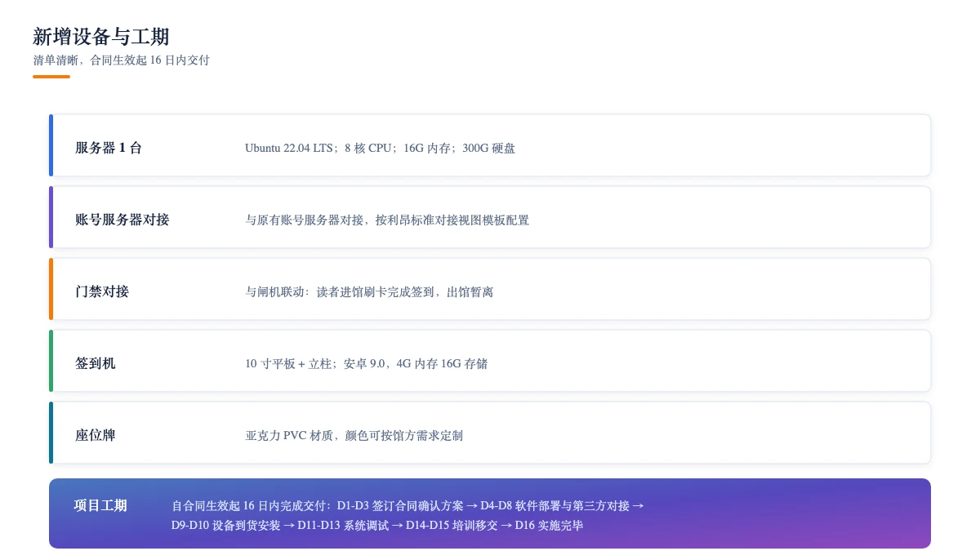
Task: Select the 服务器 1 台 label
Action: [x=109, y=148]
